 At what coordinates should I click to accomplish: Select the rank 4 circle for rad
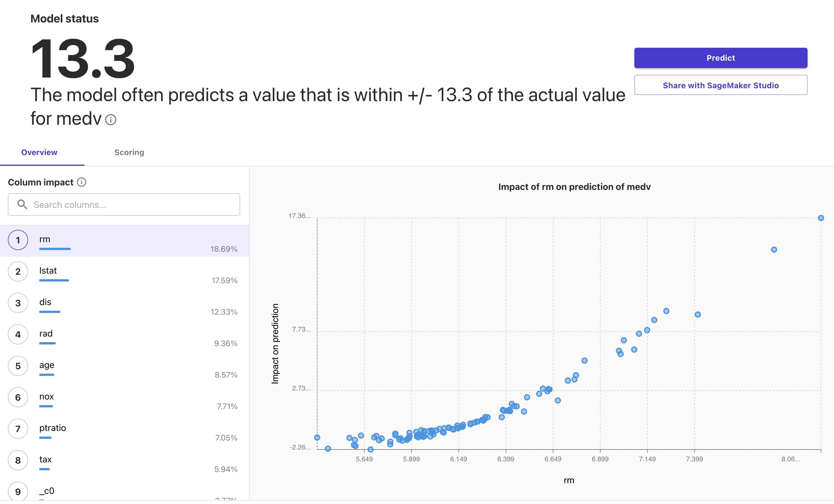click(18, 334)
